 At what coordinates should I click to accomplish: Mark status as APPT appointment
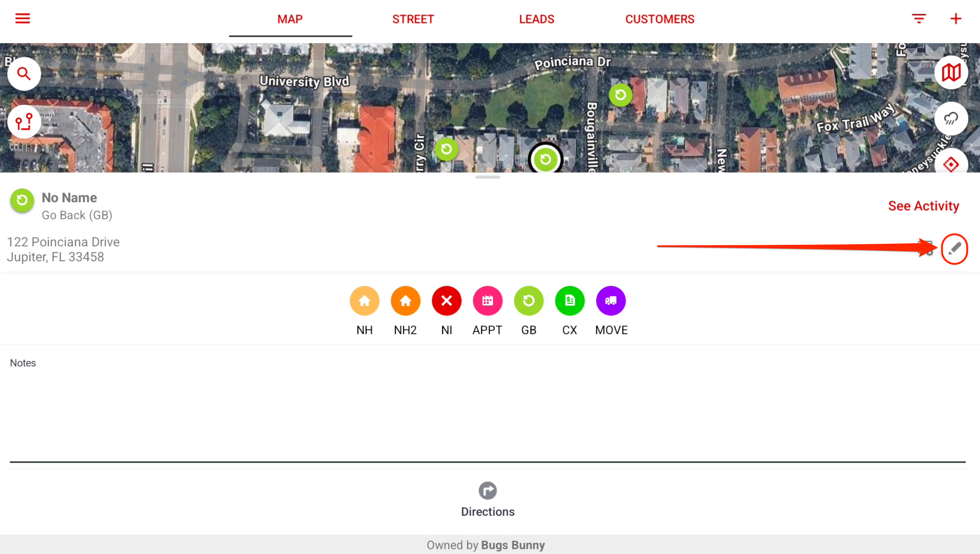[x=487, y=301]
